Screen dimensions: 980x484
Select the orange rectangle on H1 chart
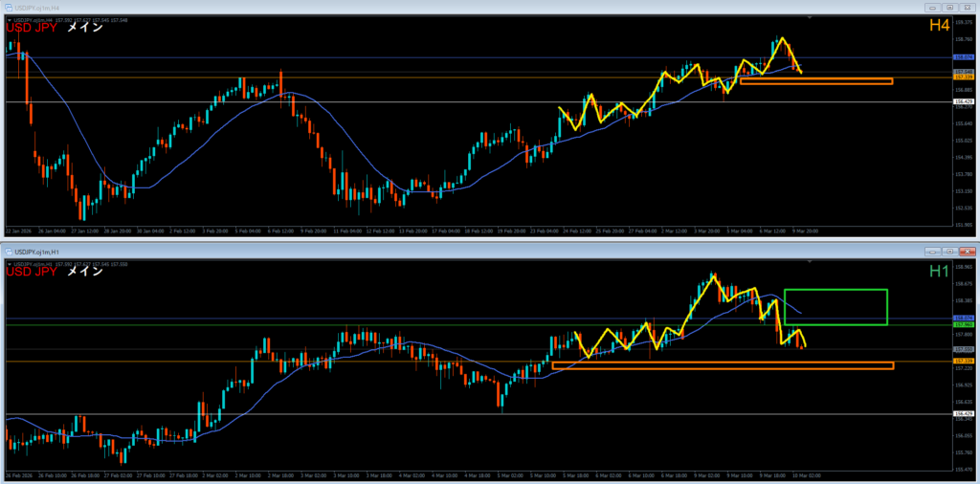(723, 365)
